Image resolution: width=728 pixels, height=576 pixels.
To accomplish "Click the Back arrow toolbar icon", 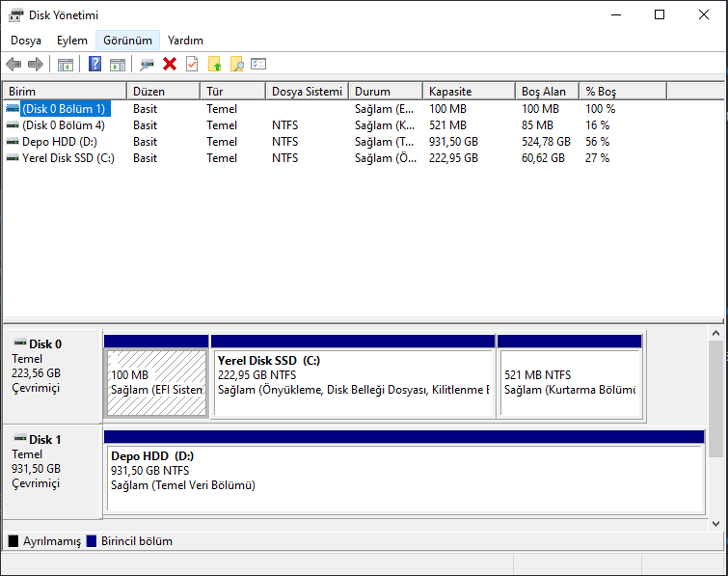I will pos(13,64).
